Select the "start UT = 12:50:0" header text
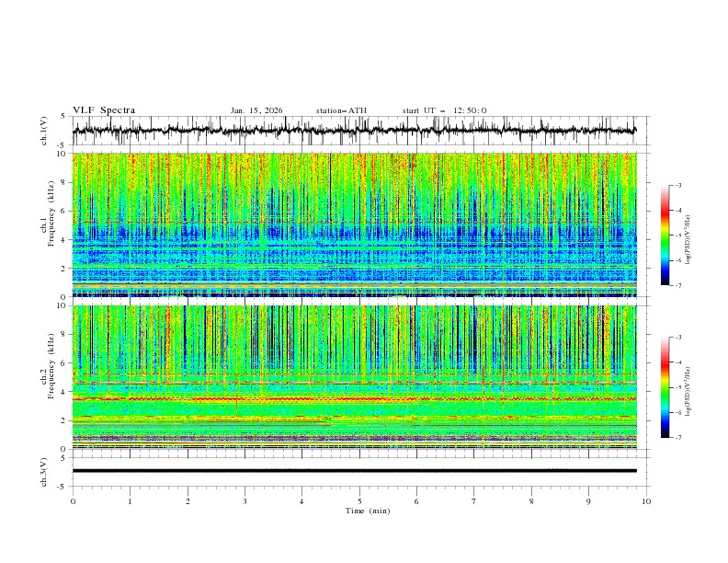Viewport: 728px width, 563px height. (444, 110)
